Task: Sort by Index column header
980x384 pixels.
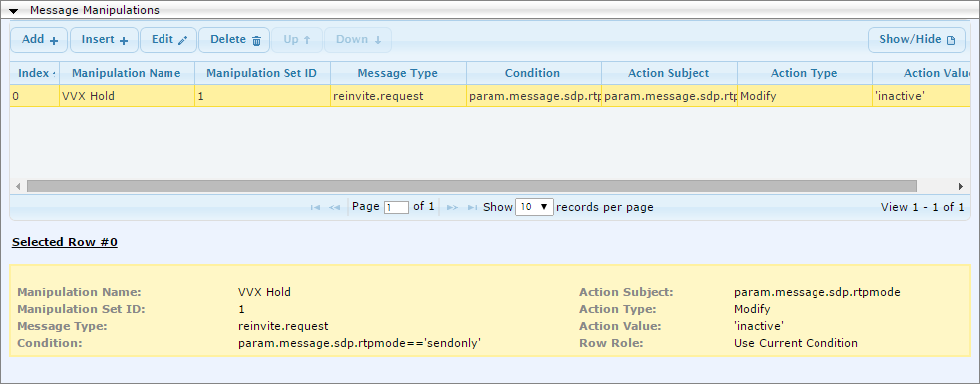Action: [34, 73]
